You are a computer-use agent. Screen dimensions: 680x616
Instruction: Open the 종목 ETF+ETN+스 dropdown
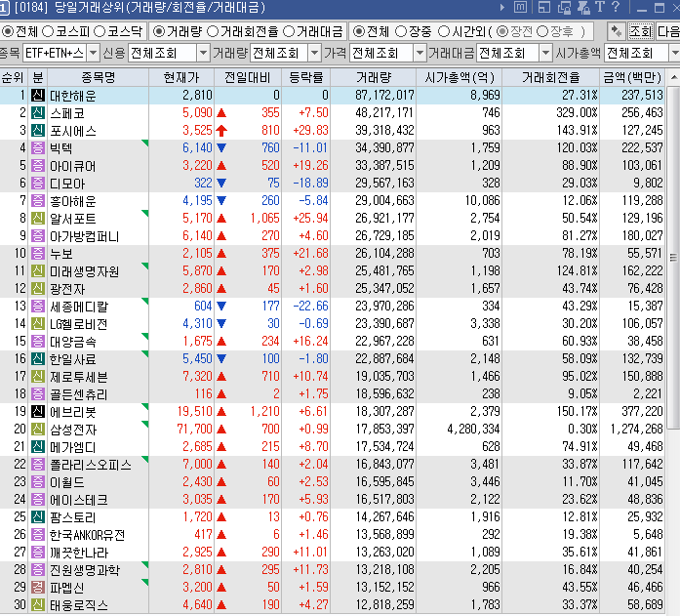[x=93, y=54]
